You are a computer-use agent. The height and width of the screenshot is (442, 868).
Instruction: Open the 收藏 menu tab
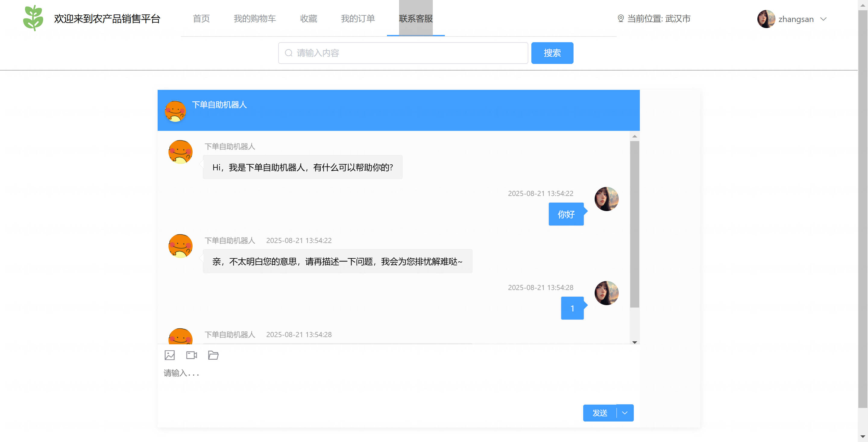pos(309,19)
